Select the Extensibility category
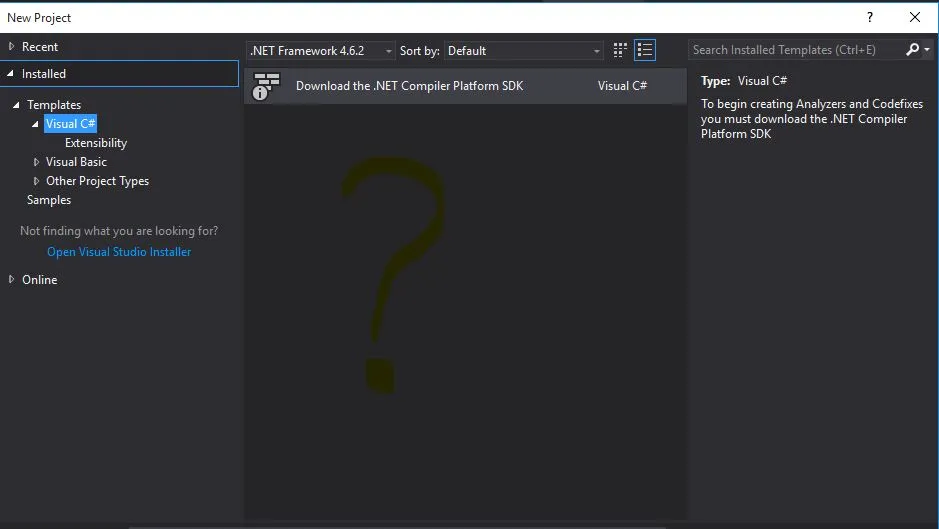The width and height of the screenshot is (939, 529). point(96,143)
